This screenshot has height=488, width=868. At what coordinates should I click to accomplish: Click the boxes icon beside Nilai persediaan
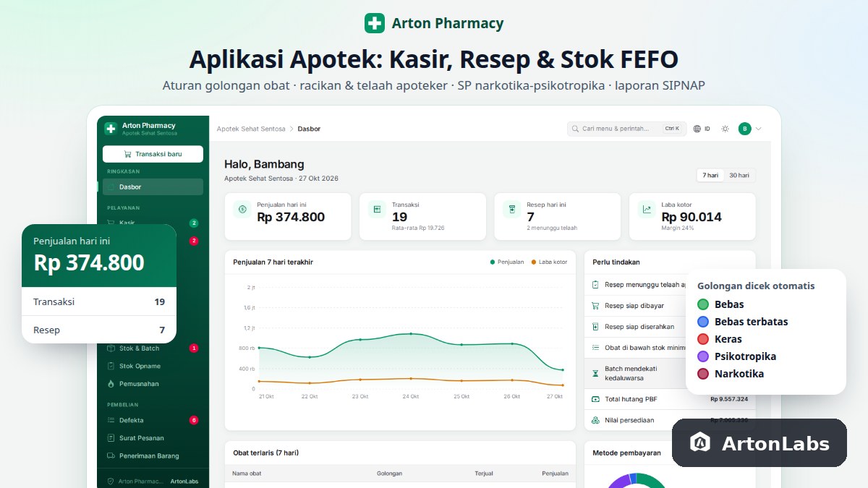[595, 420]
